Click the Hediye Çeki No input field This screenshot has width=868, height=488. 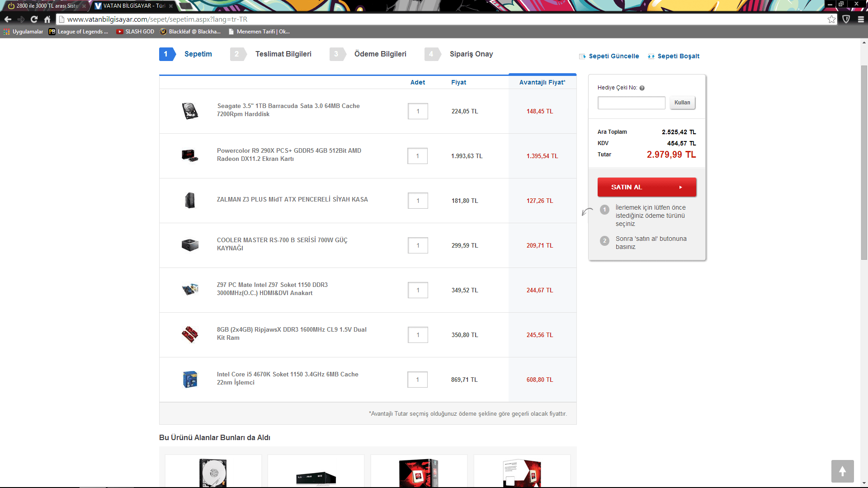point(631,103)
